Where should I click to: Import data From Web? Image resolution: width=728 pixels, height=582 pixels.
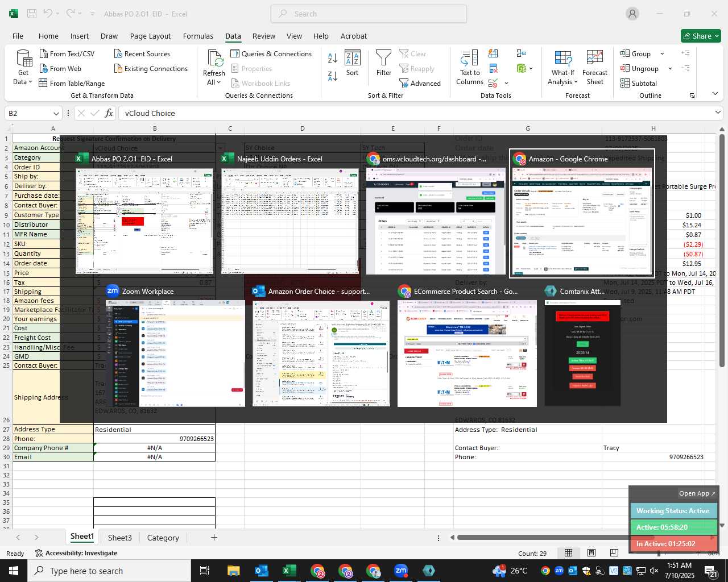point(60,68)
